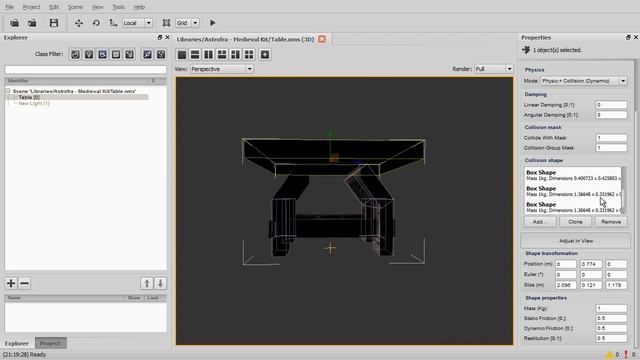
Task: Select single viewport layout
Action: pos(182,54)
